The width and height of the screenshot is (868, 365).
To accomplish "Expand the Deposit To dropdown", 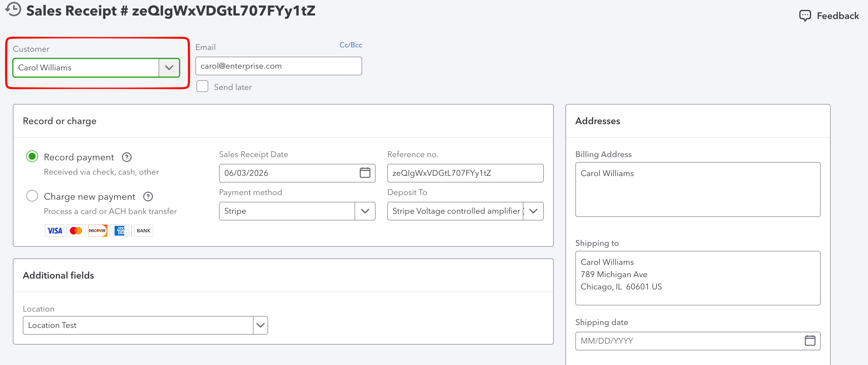I will [x=533, y=211].
